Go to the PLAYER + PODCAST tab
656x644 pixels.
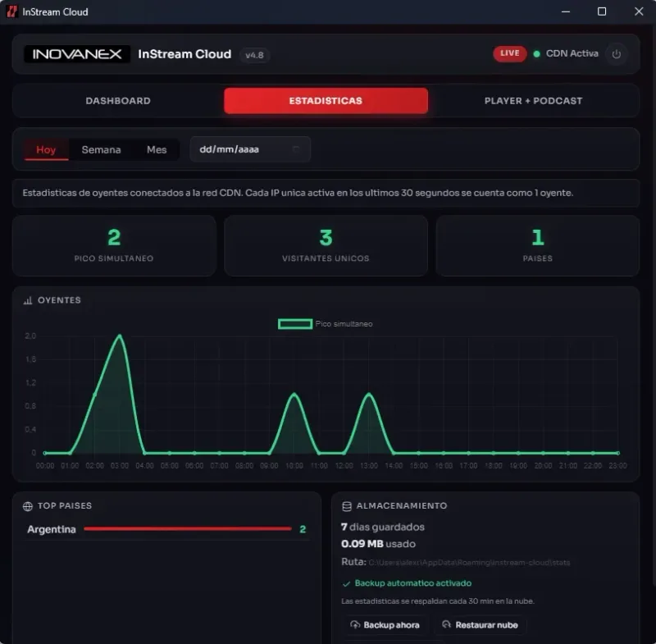coord(534,101)
